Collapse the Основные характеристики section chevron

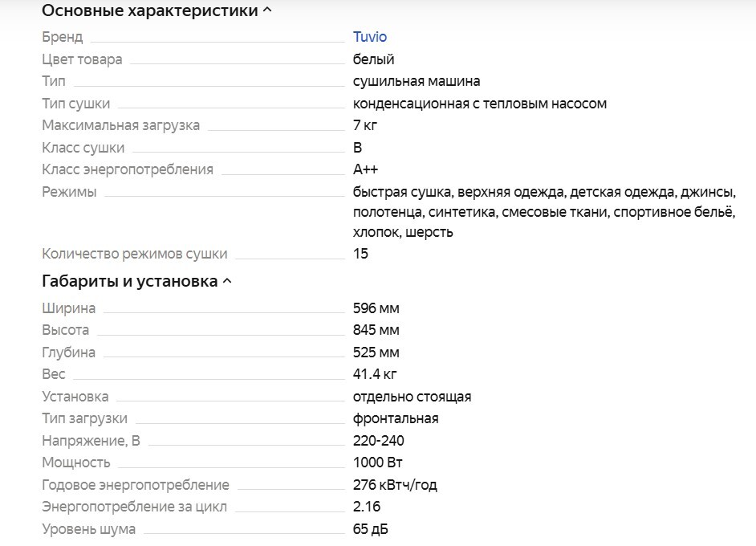point(267,11)
